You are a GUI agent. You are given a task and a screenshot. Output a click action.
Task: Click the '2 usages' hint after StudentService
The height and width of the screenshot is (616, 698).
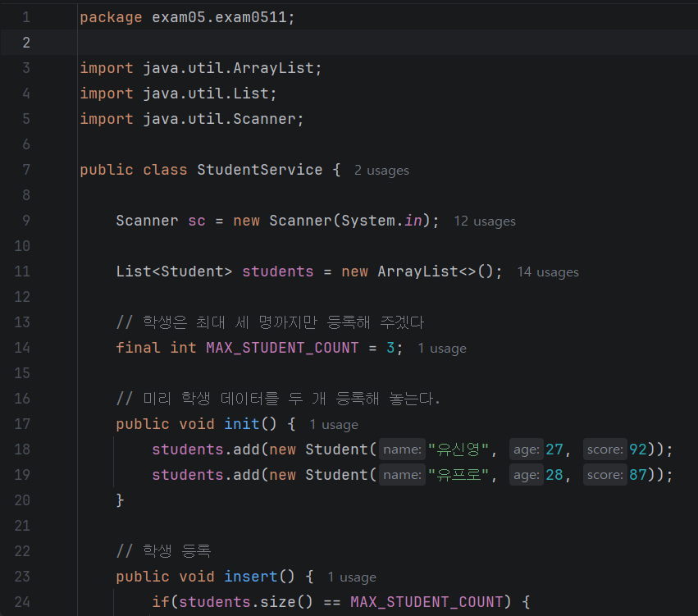(381, 171)
